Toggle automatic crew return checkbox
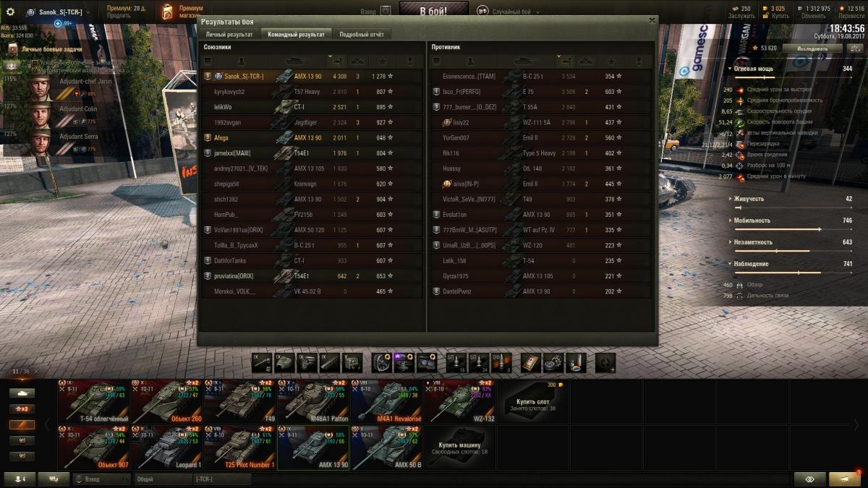 [35, 70]
